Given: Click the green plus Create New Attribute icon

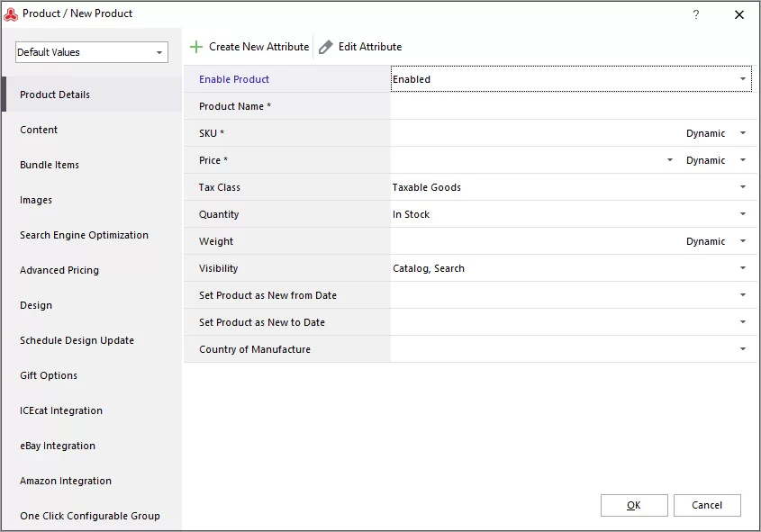Looking at the screenshot, I should [x=196, y=47].
